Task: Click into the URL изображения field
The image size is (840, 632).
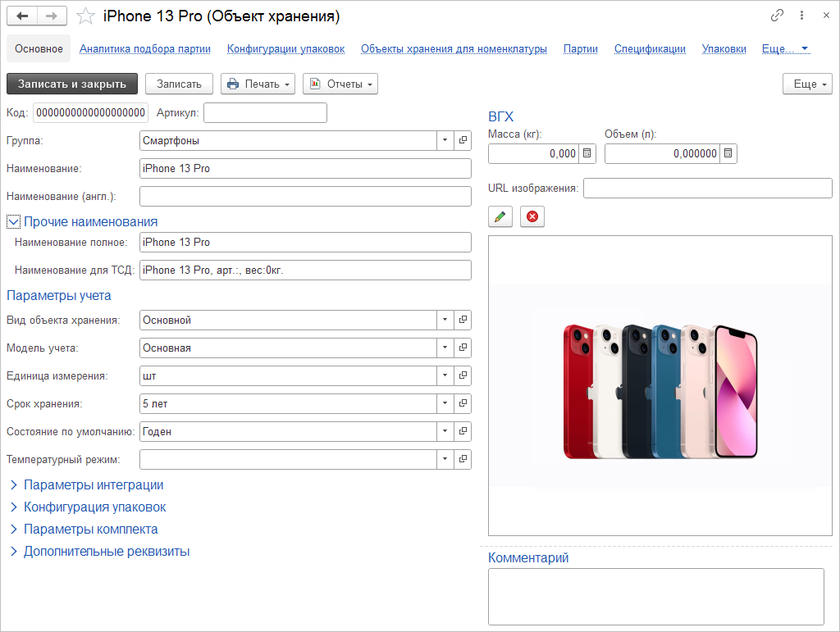Action: 708,189
